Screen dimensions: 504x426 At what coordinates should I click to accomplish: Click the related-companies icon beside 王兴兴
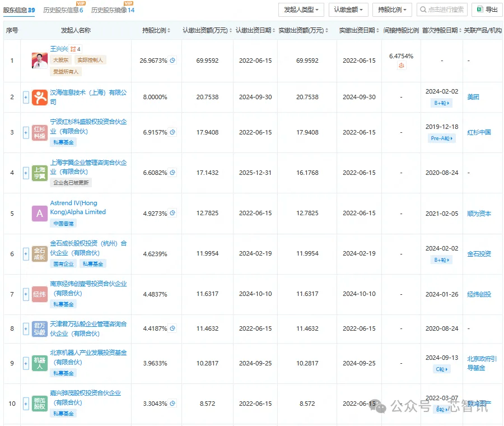pos(76,49)
